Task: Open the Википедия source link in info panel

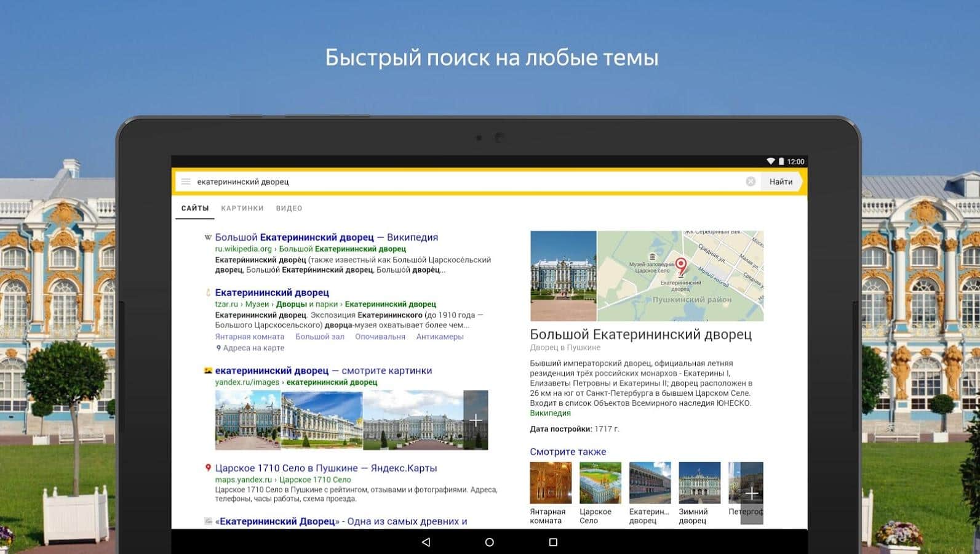Action: click(x=550, y=414)
